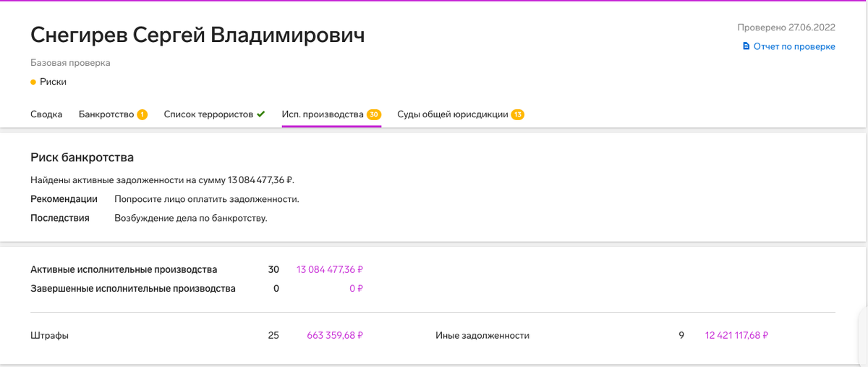Open the Сводка tab
This screenshot has width=868, height=367.
[x=46, y=114]
